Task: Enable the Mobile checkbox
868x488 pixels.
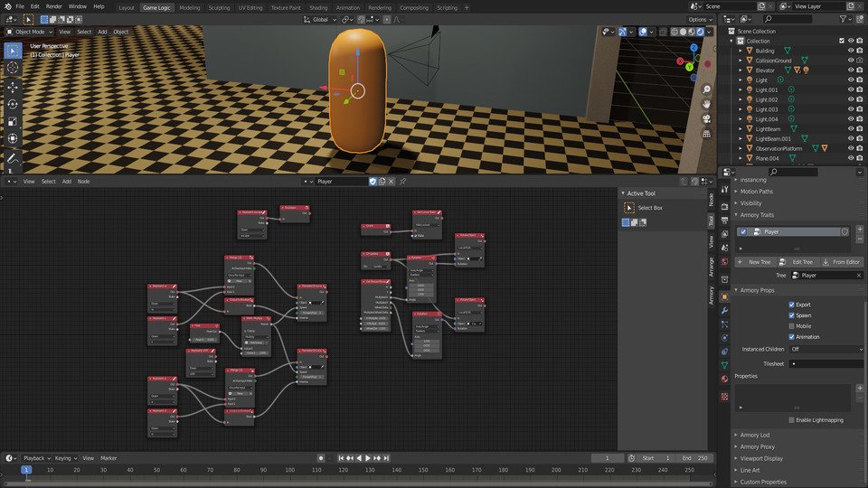Action: pos(792,326)
